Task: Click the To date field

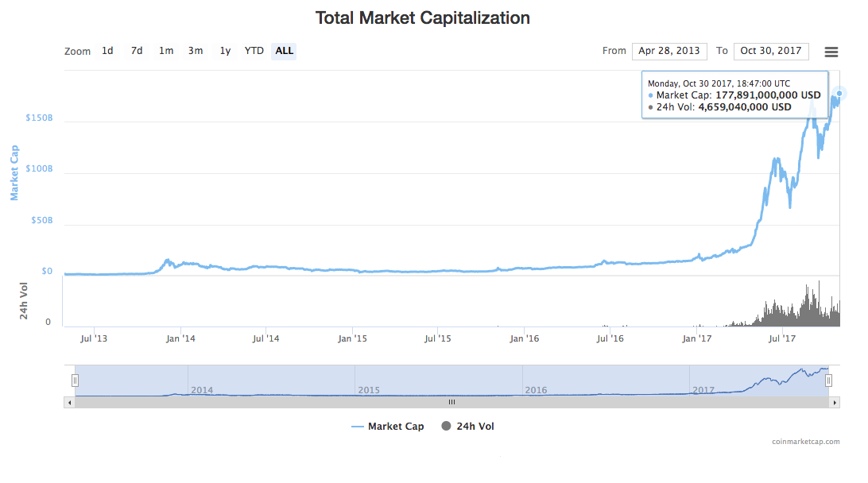Action: pos(771,51)
